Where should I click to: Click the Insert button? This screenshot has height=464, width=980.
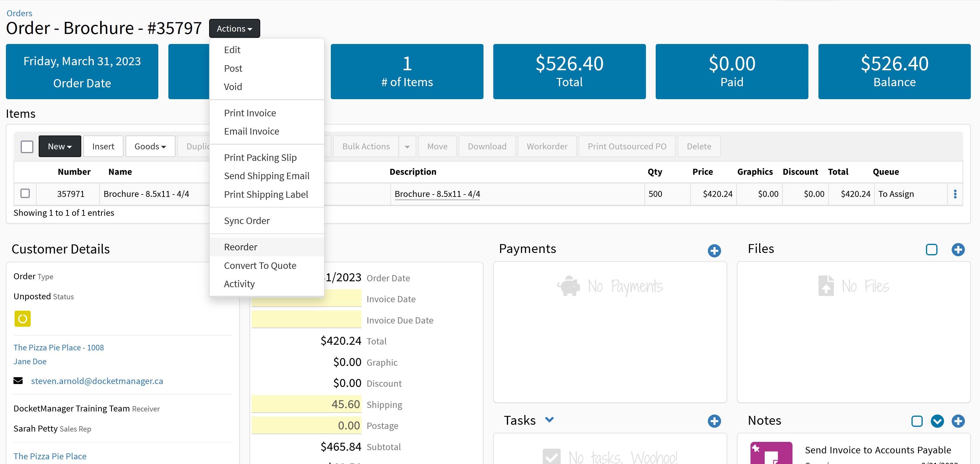103,146
